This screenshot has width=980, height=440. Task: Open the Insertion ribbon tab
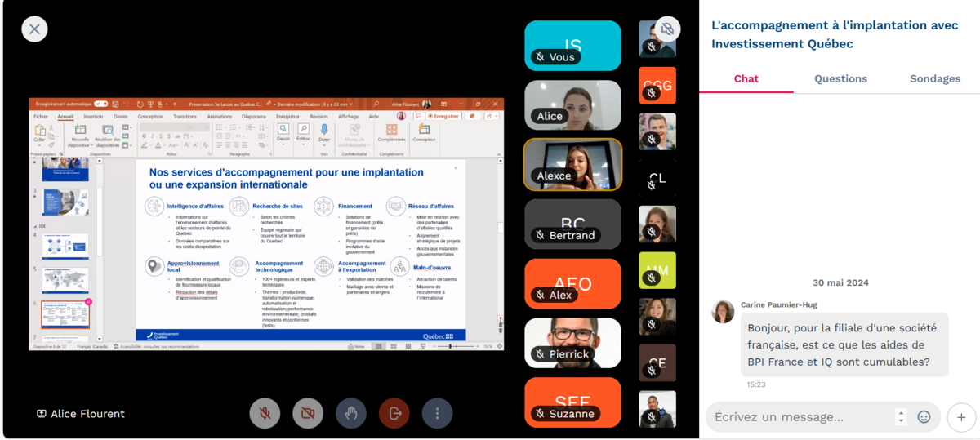(x=93, y=117)
